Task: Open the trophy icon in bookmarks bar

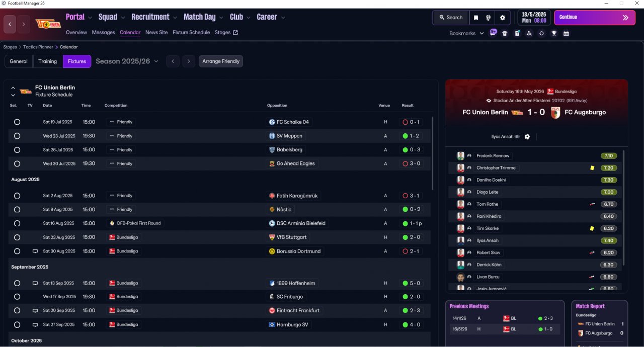Action: point(554,34)
